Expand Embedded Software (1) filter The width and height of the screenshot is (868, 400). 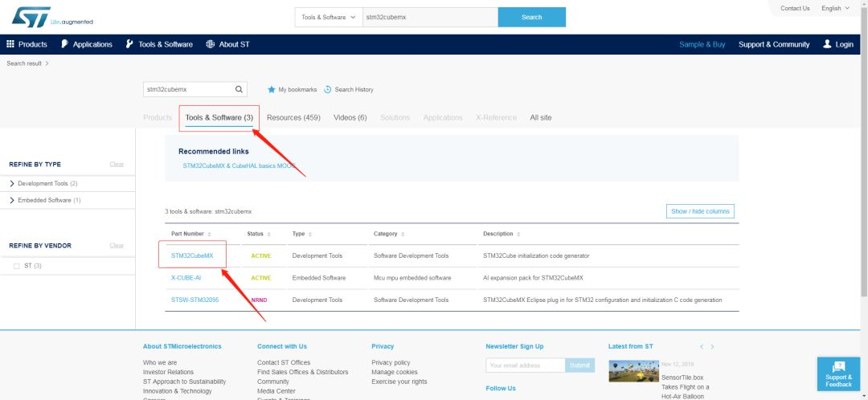(x=12, y=200)
